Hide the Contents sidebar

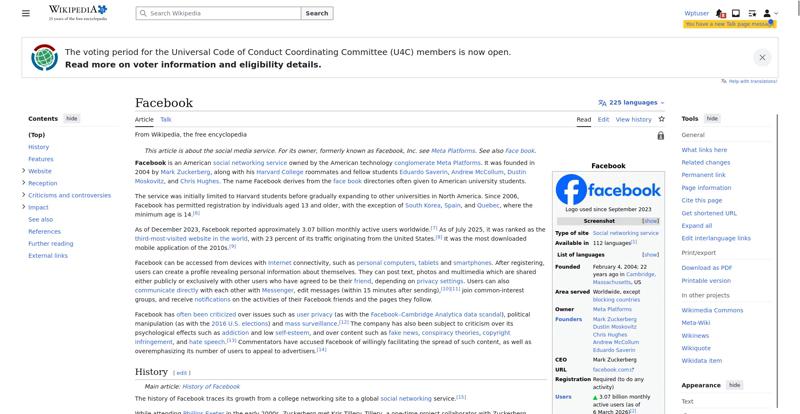tap(72, 118)
